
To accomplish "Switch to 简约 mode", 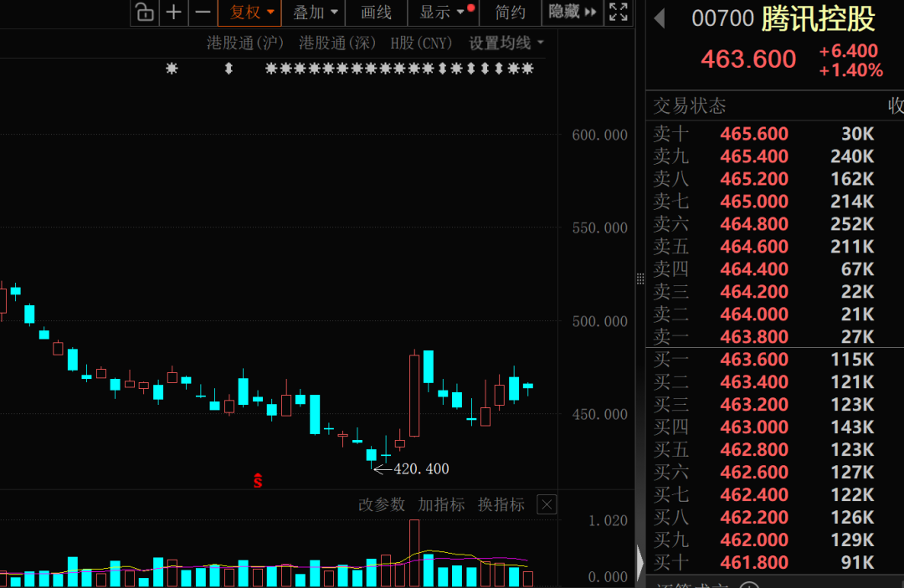I will click(511, 12).
